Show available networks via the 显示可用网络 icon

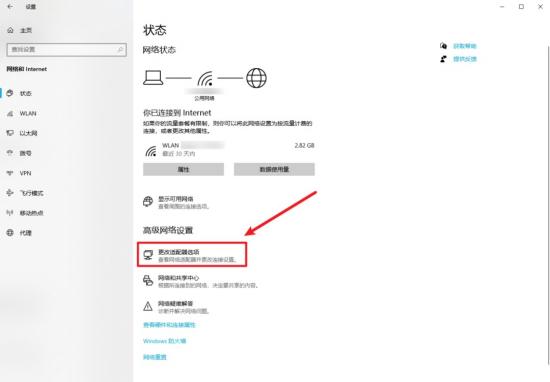[148, 202]
